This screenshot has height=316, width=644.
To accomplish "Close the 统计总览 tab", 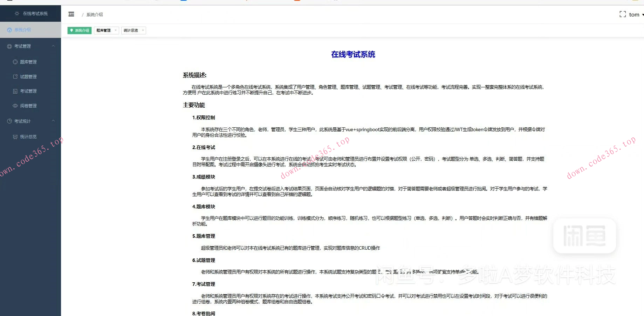I will click(x=143, y=31).
